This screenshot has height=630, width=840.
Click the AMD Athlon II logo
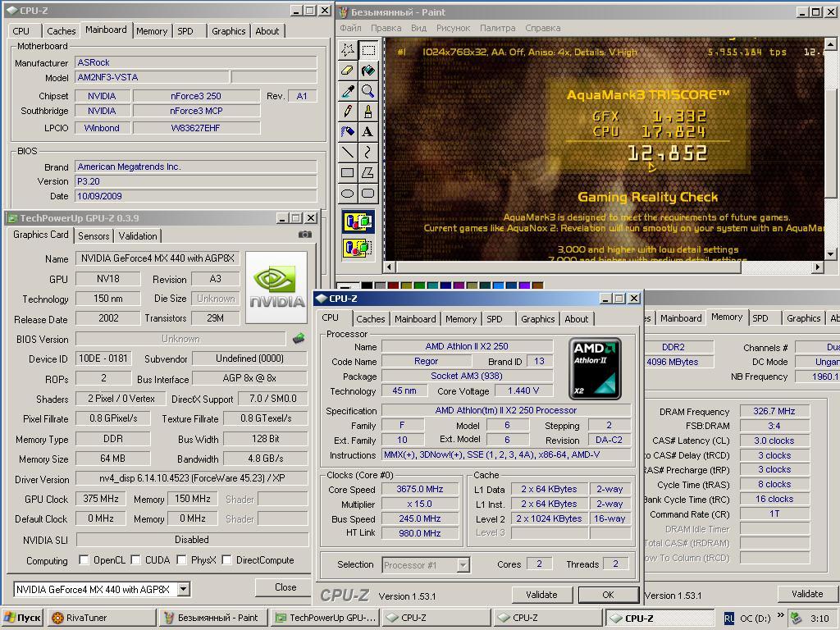click(595, 368)
